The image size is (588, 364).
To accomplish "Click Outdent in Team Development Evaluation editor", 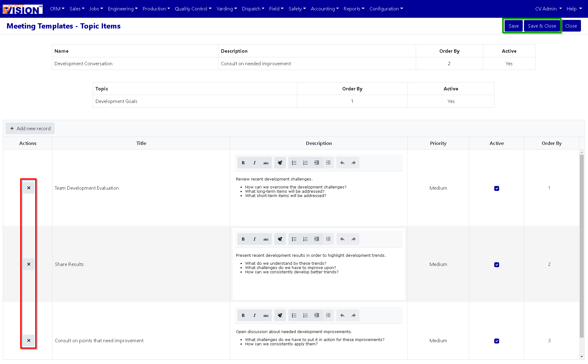I will click(328, 163).
